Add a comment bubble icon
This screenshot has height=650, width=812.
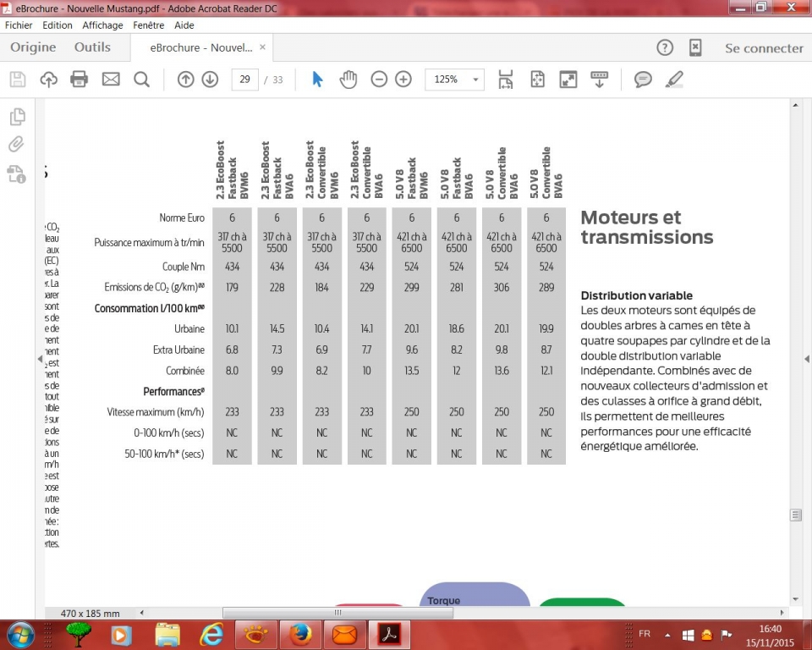[x=643, y=80]
